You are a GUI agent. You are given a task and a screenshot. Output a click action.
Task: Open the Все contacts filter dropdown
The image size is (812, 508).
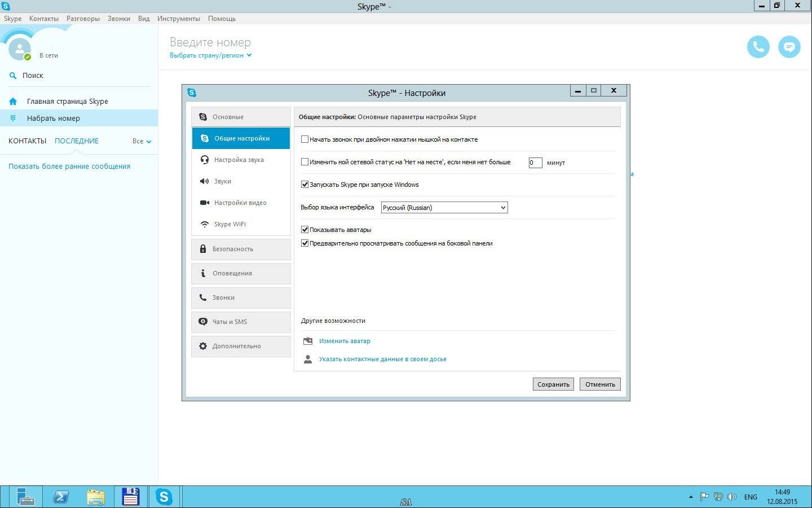click(x=142, y=141)
